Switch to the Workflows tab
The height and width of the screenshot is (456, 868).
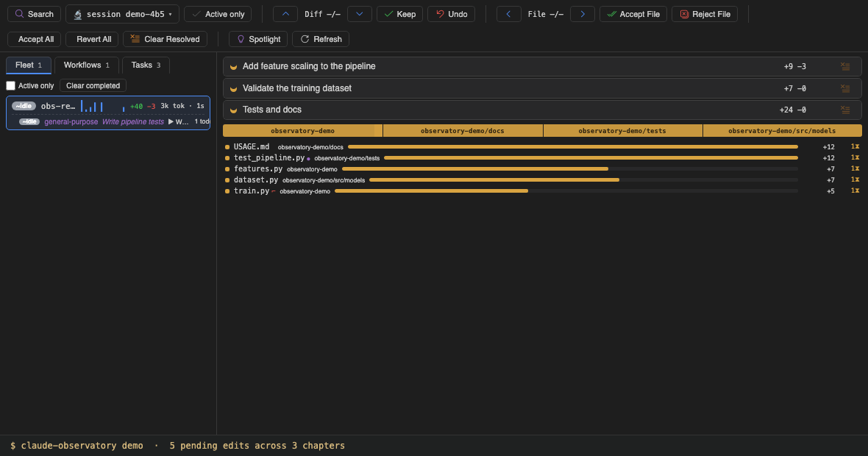86,65
